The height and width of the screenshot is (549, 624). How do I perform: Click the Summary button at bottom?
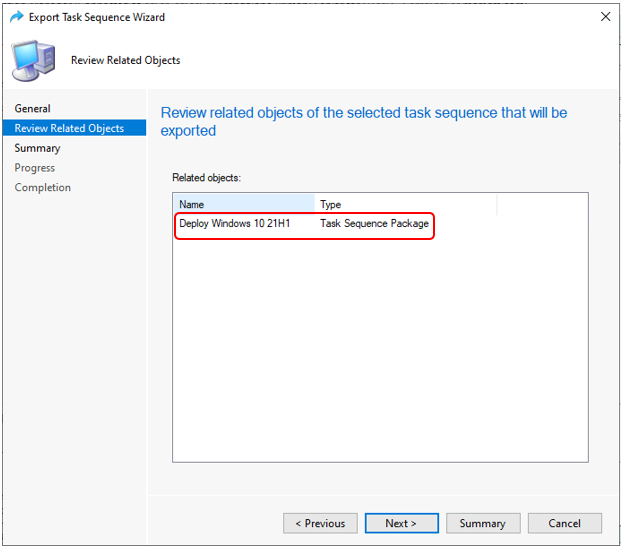[482, 523]
